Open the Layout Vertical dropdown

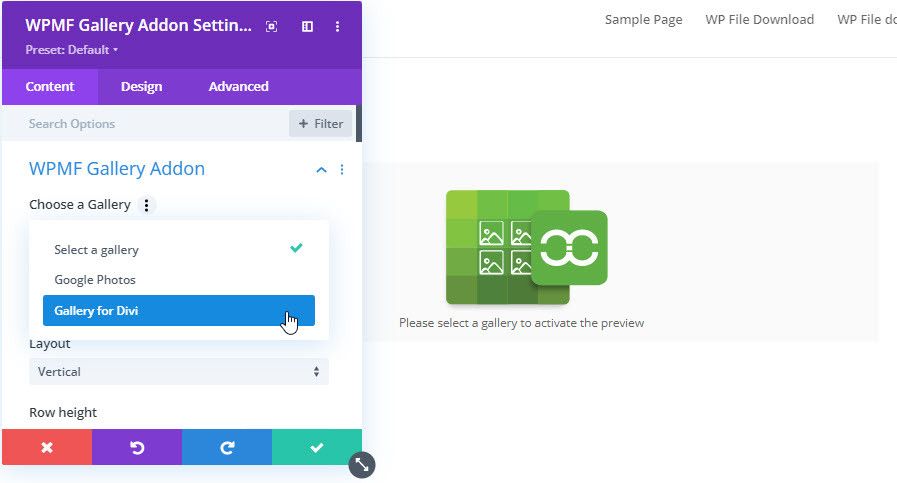coord(179,372)
